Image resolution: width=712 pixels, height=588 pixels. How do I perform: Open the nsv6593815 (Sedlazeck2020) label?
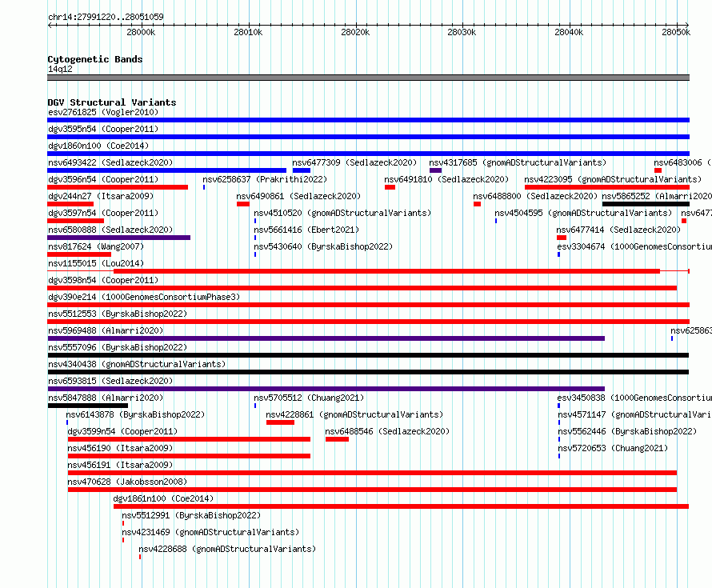(110, 381)
